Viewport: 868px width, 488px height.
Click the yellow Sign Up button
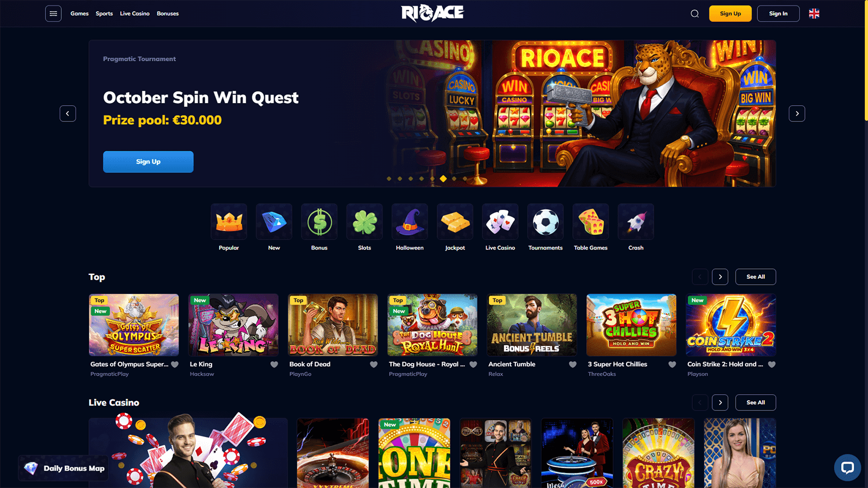pos(730,14)
